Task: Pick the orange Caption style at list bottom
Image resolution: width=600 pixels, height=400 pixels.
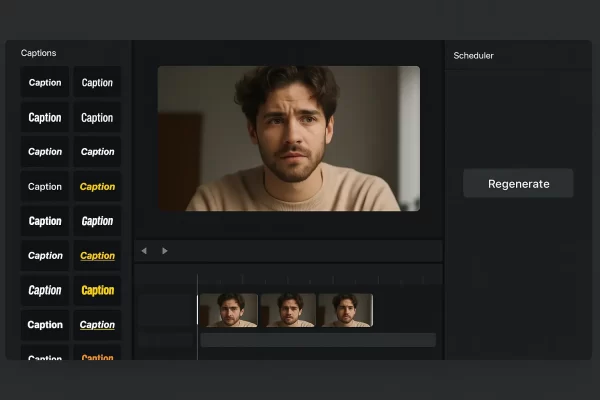Action: point(97,356)
